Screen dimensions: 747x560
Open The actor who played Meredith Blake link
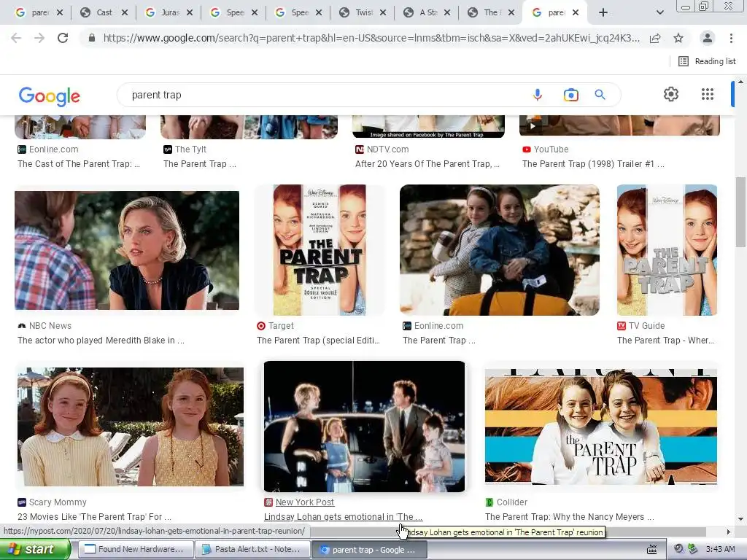tap(101, 341)
